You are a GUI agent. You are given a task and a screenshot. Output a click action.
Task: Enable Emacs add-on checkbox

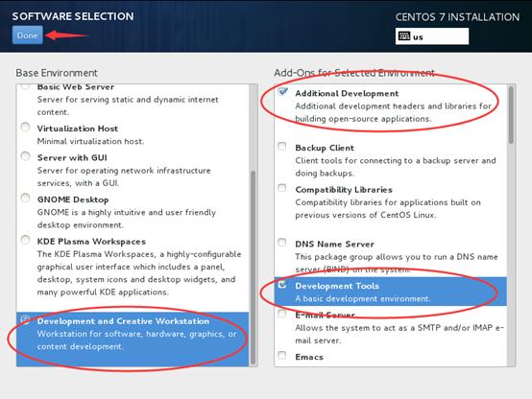(282, 355)
